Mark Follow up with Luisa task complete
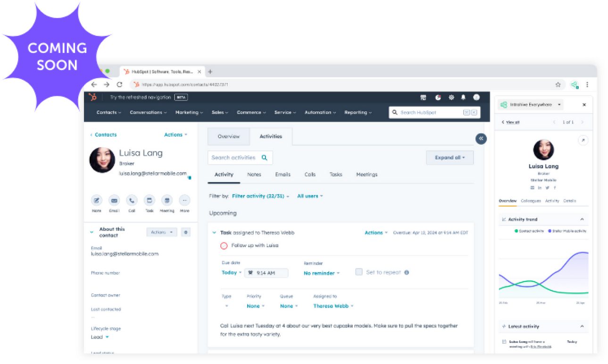 (x=224, y=246)
